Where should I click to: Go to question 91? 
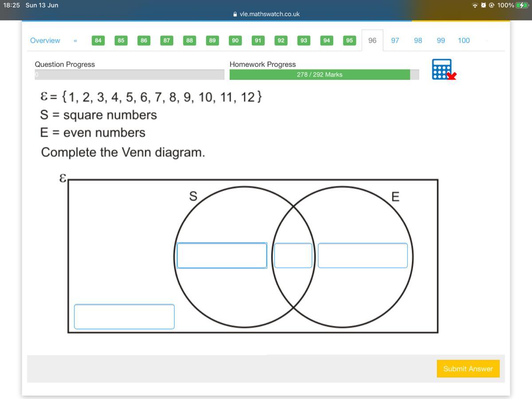coord(258,40)
